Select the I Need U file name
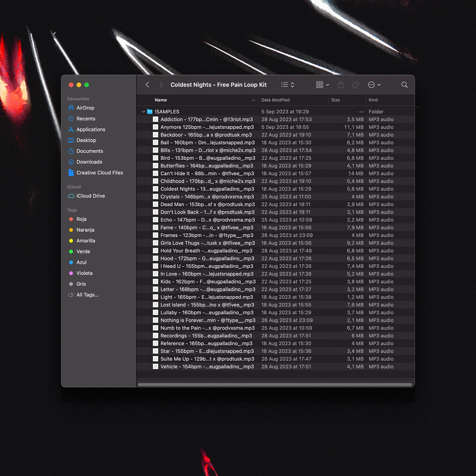This screenshot has width=476, height=476. point(207,266)
